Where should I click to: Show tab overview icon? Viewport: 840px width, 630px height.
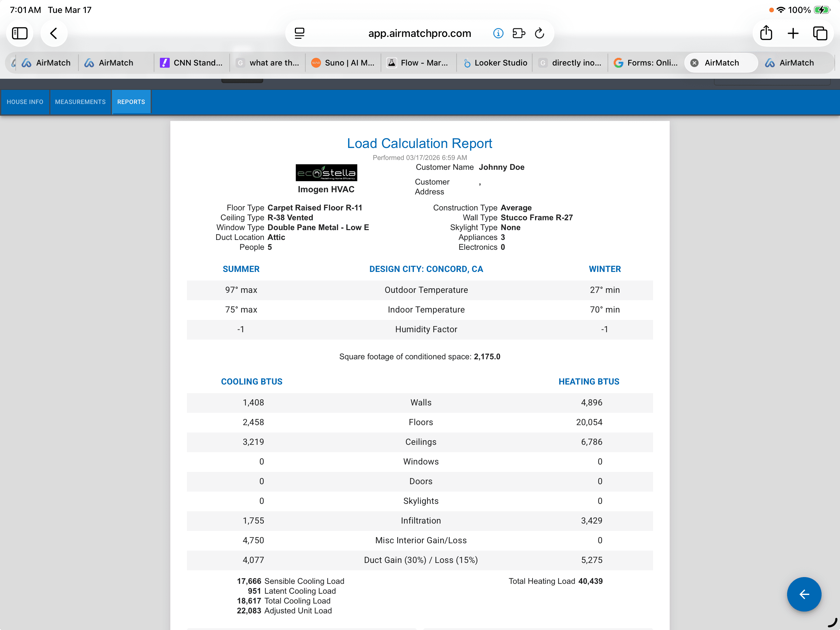coord(820,34)
